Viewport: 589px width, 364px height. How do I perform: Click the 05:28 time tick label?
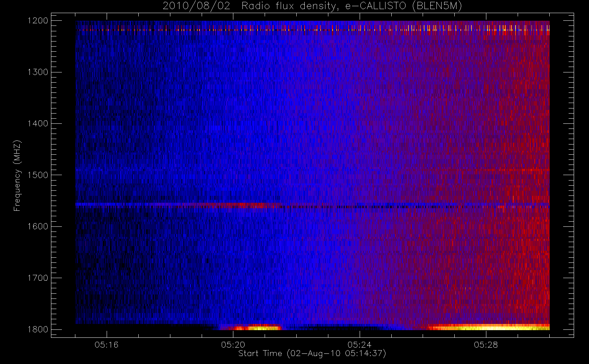tap(486, 345)
